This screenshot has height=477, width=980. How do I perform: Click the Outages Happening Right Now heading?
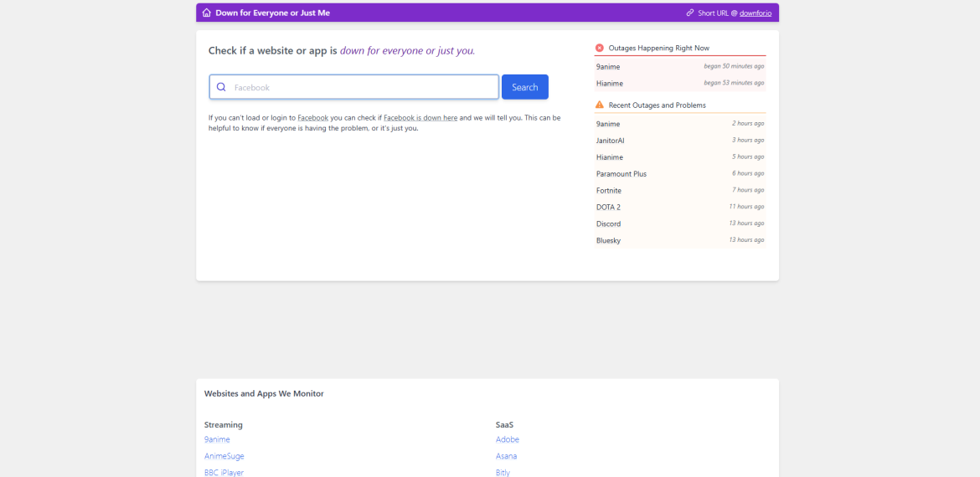pyautogui.click(x=658, y=48)
